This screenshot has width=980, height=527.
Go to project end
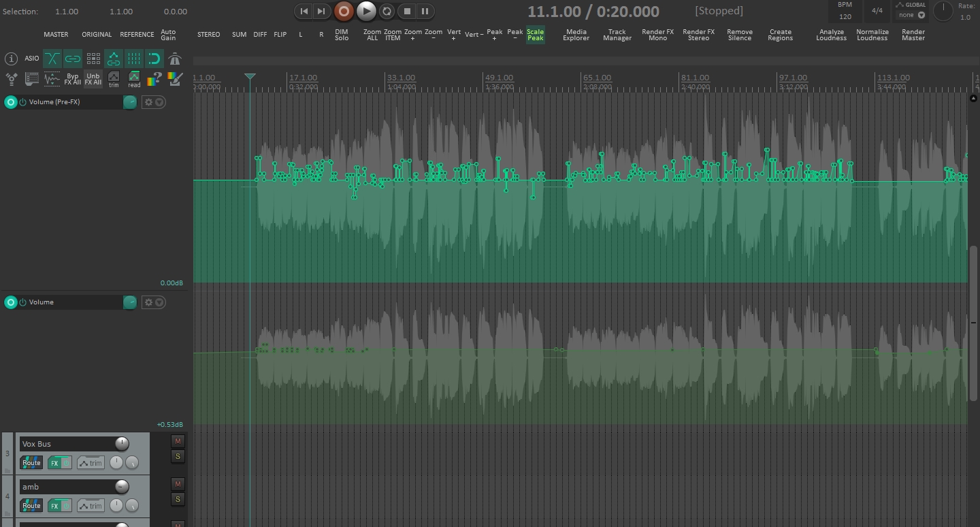point(321,11)
